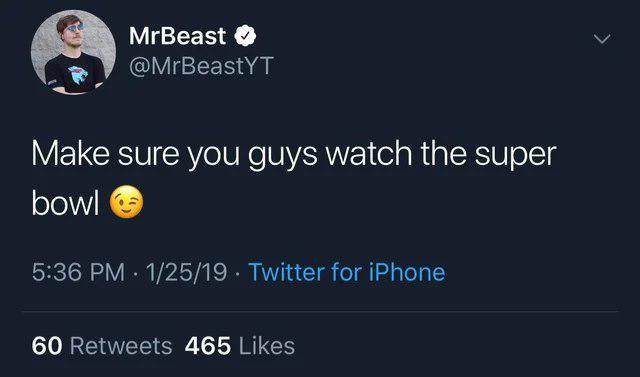The image size is (640, 377).
Task: View the 60 Retweets list
Action: tap(102, 346)
